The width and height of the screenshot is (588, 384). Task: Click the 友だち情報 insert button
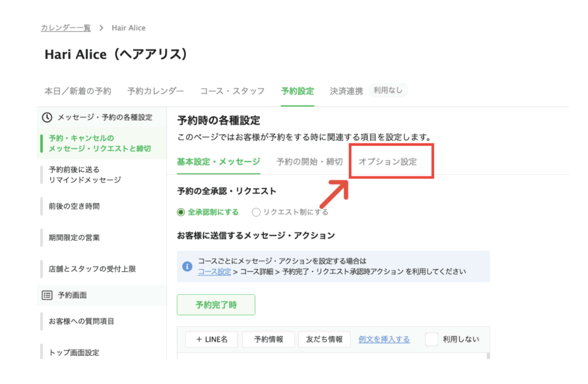pyautogui.click(x=324, y=339)
